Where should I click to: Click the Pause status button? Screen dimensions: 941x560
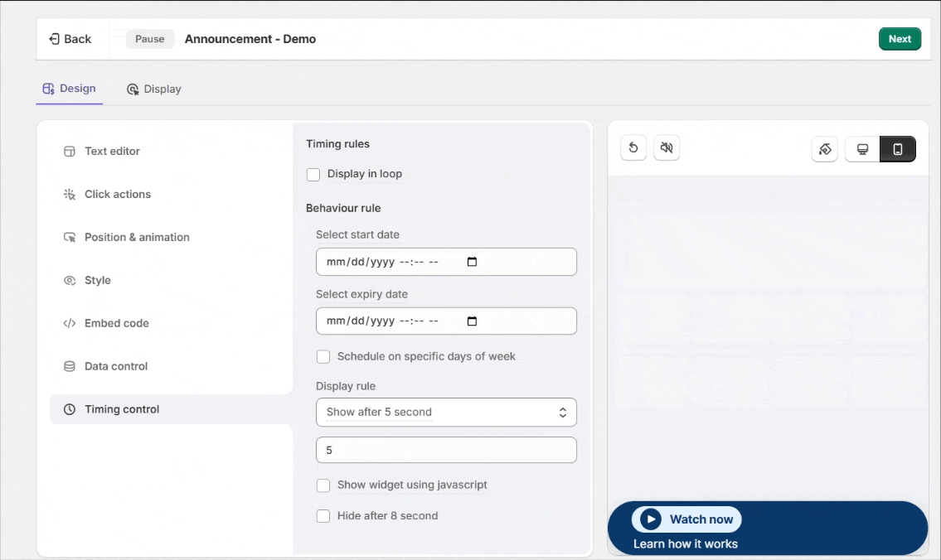[x=150, y=39]
